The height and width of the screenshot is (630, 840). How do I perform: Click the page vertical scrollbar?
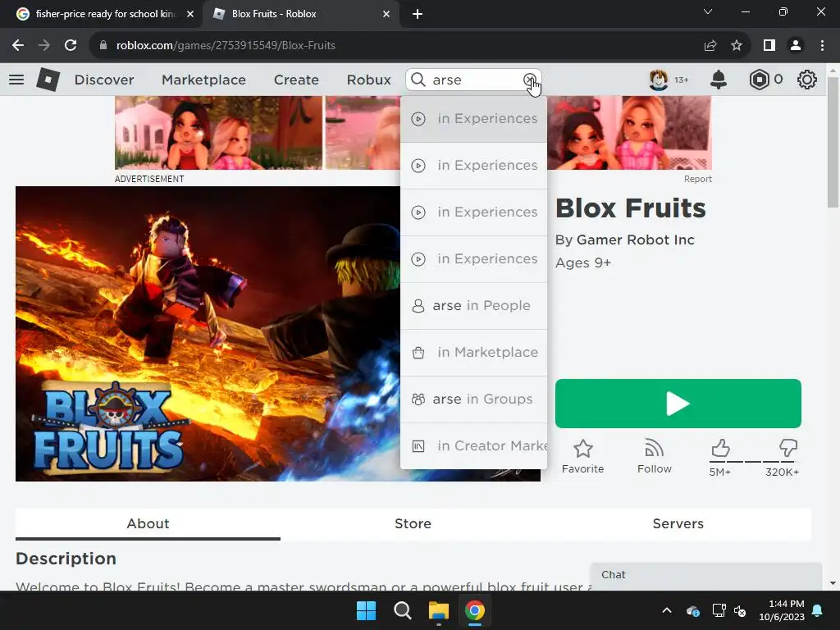pyautogui.click(x=833, y=142)
